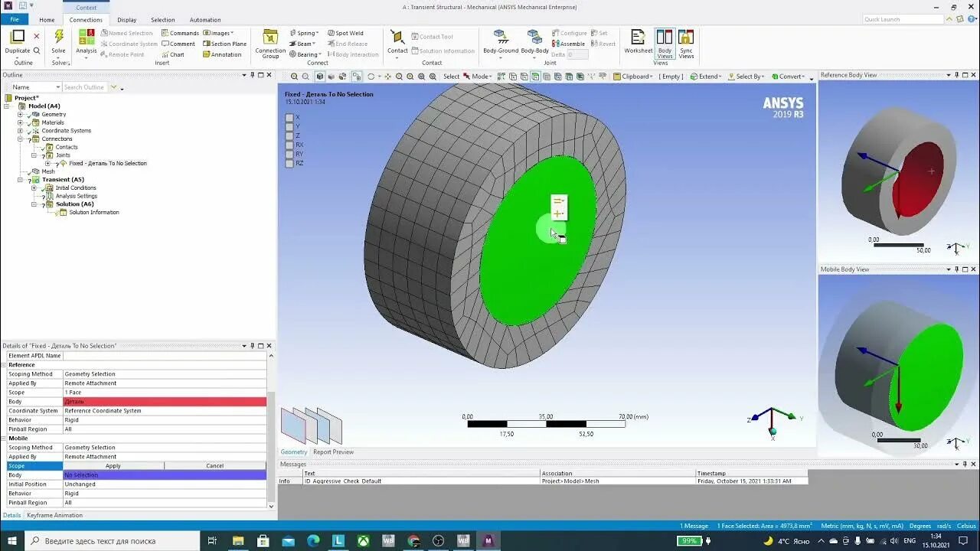The image size is (980, 551).
Task: Insert a Comment from ribbon
Action: [178, 44]
